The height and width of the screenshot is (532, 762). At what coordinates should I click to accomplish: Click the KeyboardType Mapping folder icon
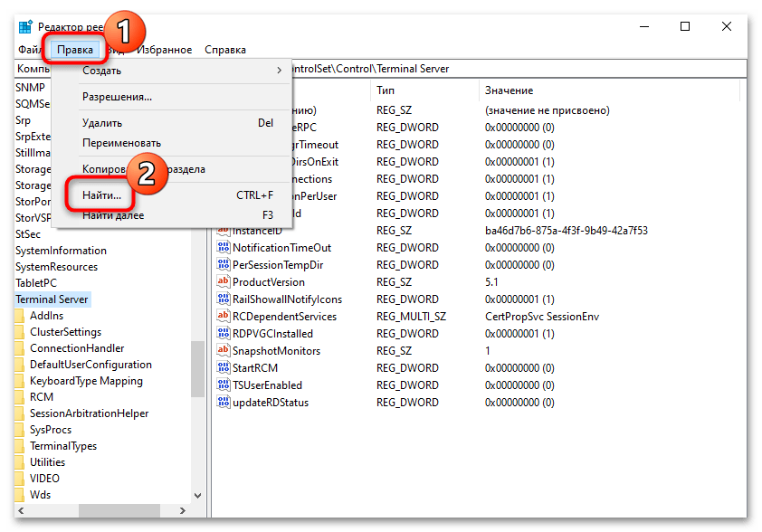click(x=19, y=382)
